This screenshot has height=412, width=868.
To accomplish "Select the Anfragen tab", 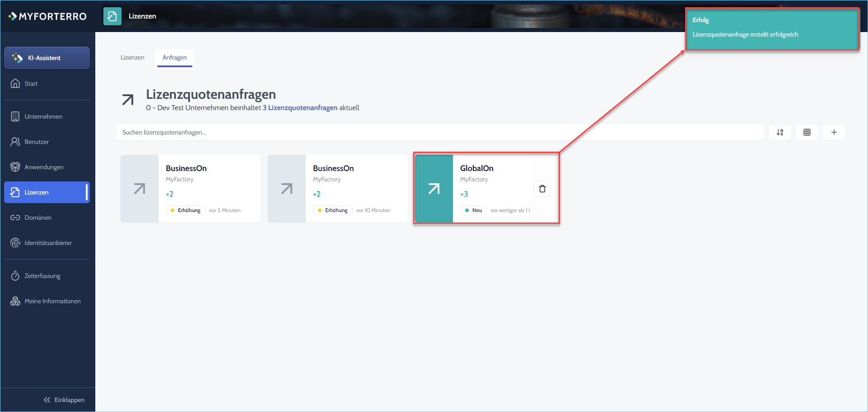I will 175,57.
